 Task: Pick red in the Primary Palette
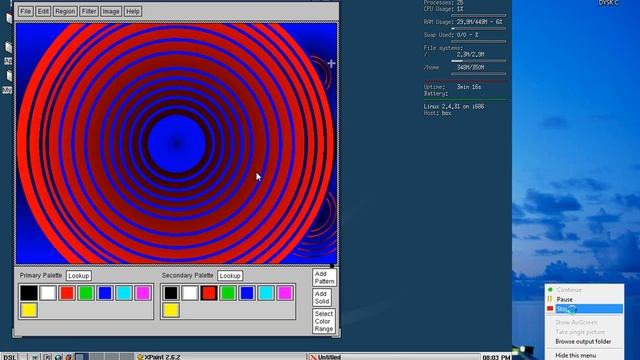(67, 293)
